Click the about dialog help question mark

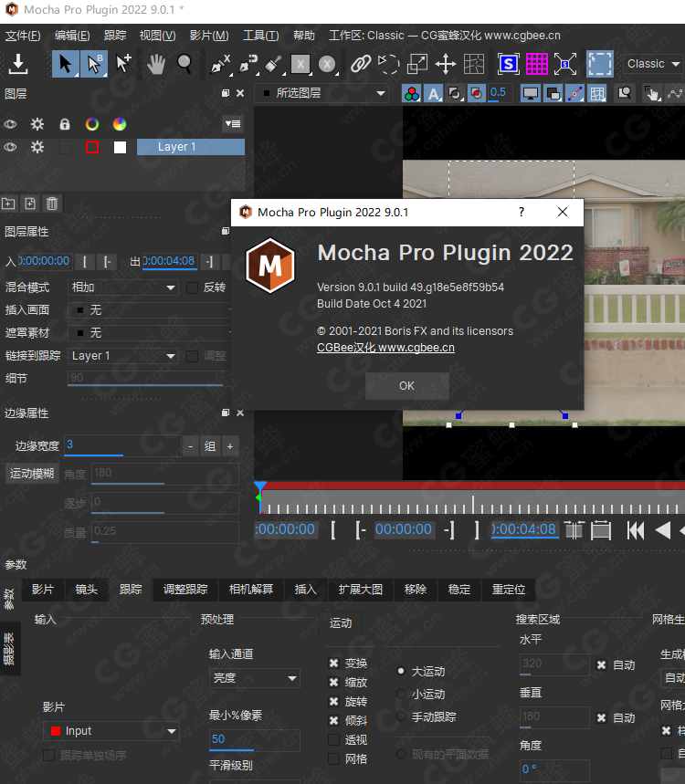(522, 212)
